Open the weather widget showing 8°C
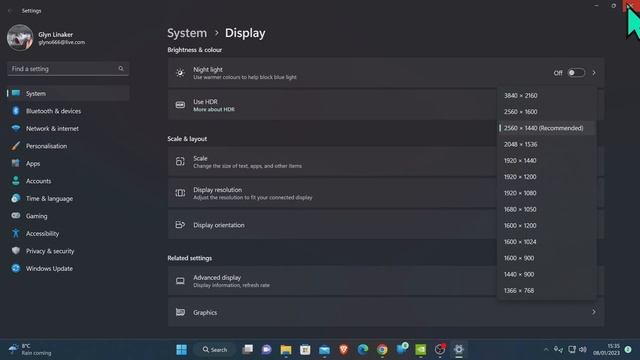The width and height of the screenshot is (640, 360). (31, 349)
